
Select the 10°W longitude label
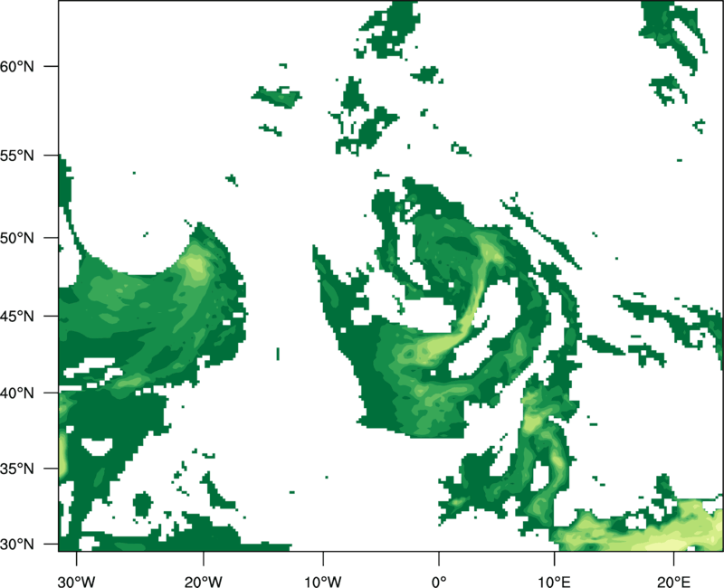click(323, 582)
